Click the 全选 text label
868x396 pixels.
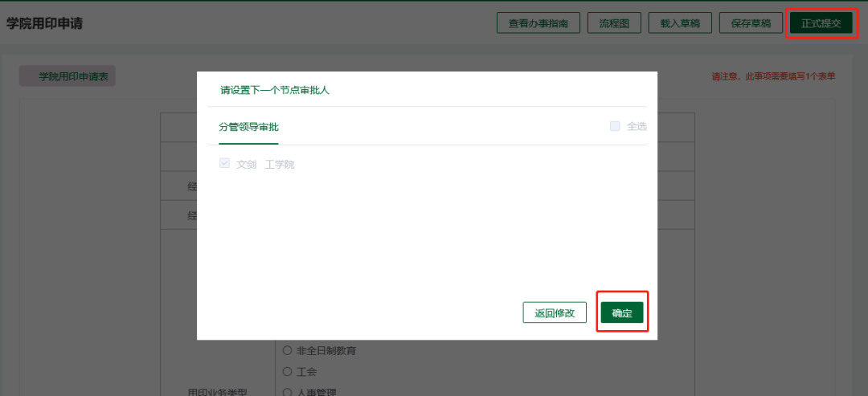point(637,126)
